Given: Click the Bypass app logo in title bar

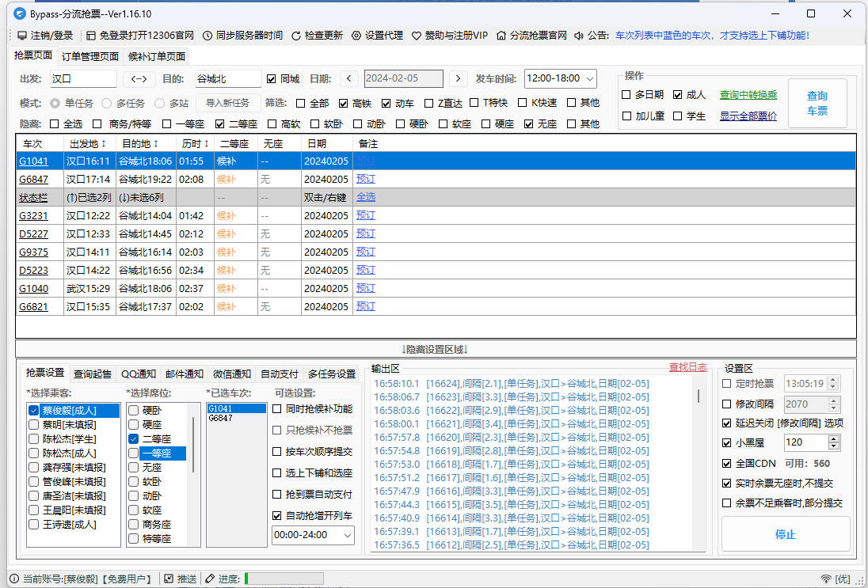Looking at the screenshot, I should [20, 13].
